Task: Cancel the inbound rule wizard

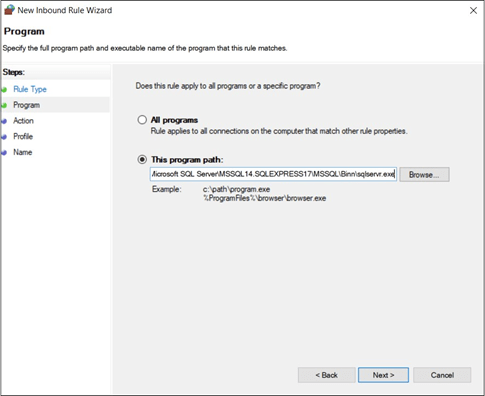Action: [x=442, y=375]
